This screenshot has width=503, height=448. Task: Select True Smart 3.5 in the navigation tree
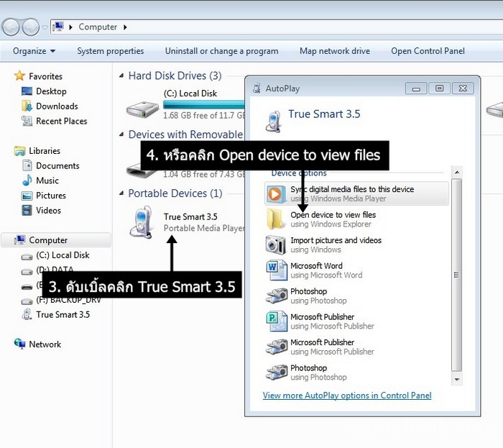pyautogui.click(x=63, y=314)
